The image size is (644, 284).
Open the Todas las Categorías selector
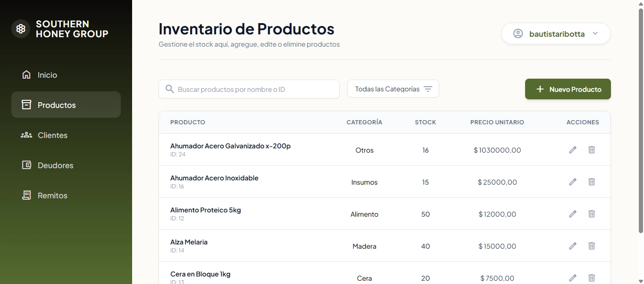coord(393,89)
